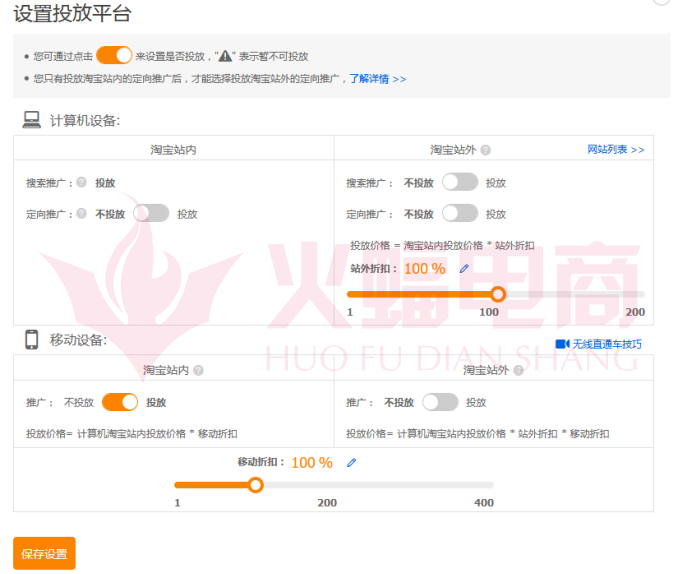This screenshot has width=679, height=574.
Task: Click 投放 label beside 淘宝站内 搜索推广
Action: point(105,183)
